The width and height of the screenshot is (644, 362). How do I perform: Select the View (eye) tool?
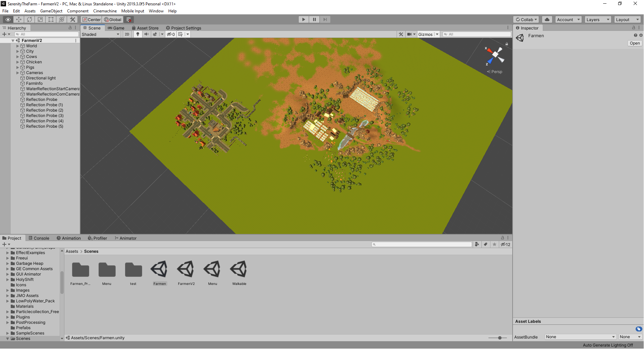click(8, 19)
